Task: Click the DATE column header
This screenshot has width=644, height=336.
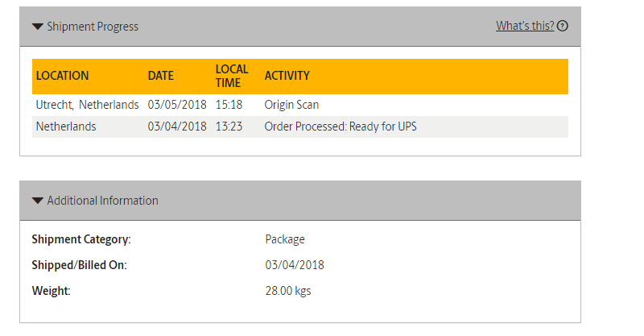Action: [160, 76]
